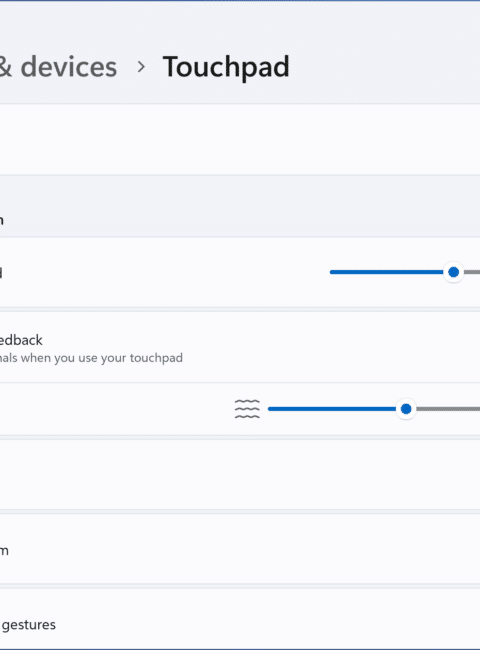Click the breadcrumb chevron before Touchpad
Viewport: 480px width, 650px height.
click(x=141, y=67)
